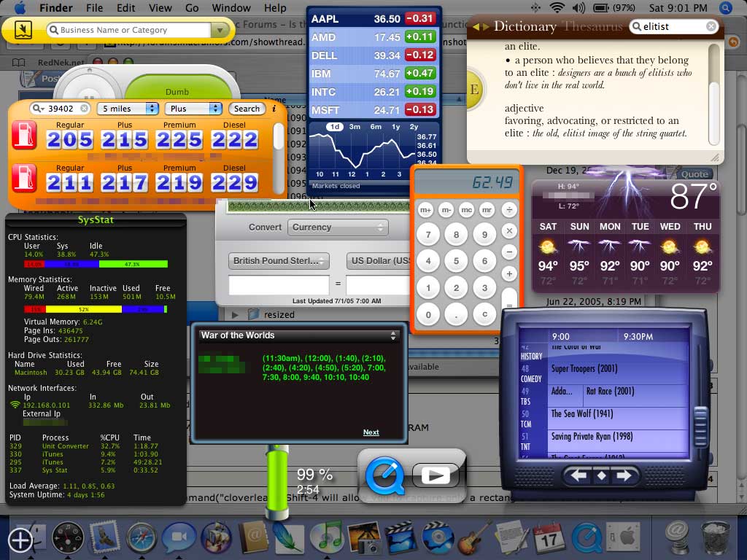Screen dimensions: 747x560
Task: Launch iChat from the Dock
Action: tap(179, 537)
